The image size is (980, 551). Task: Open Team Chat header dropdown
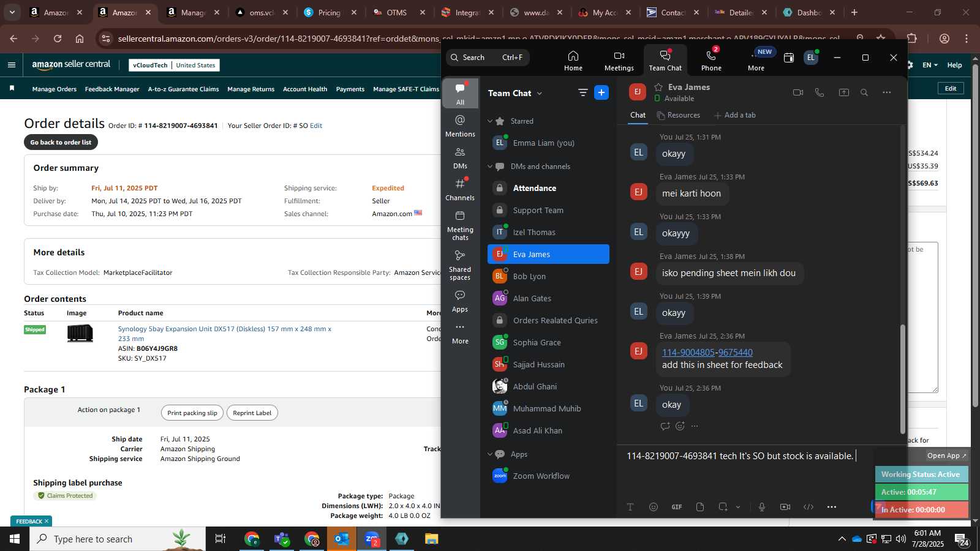tap(539, 94)
